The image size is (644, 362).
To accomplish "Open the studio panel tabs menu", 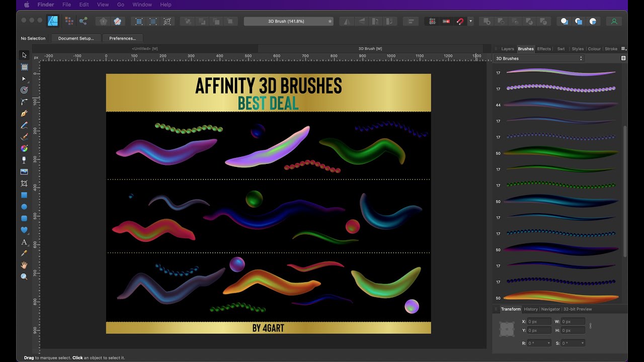I will tap(623, 49).
